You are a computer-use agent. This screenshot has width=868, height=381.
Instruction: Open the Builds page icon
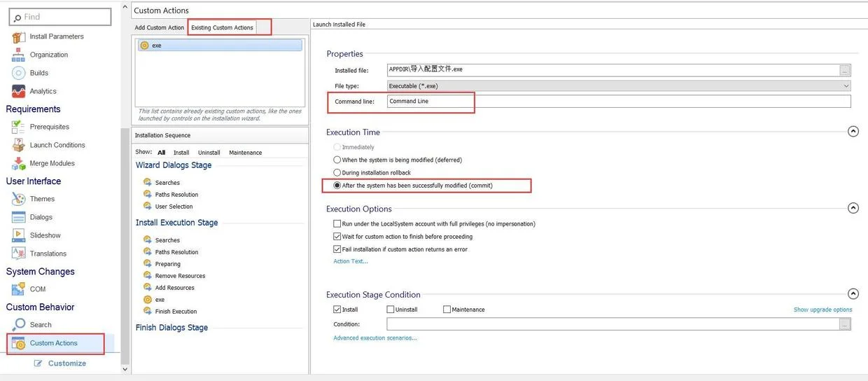click(18, 73)
